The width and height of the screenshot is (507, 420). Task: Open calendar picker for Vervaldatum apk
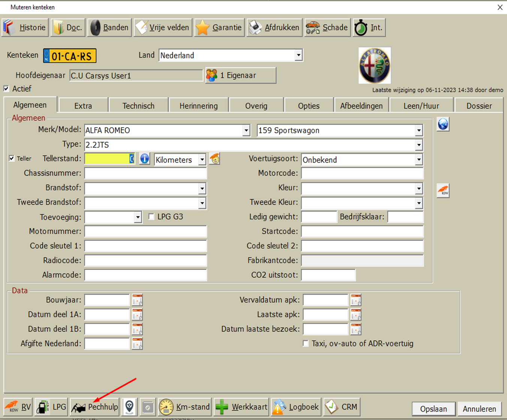coord(356,300)
